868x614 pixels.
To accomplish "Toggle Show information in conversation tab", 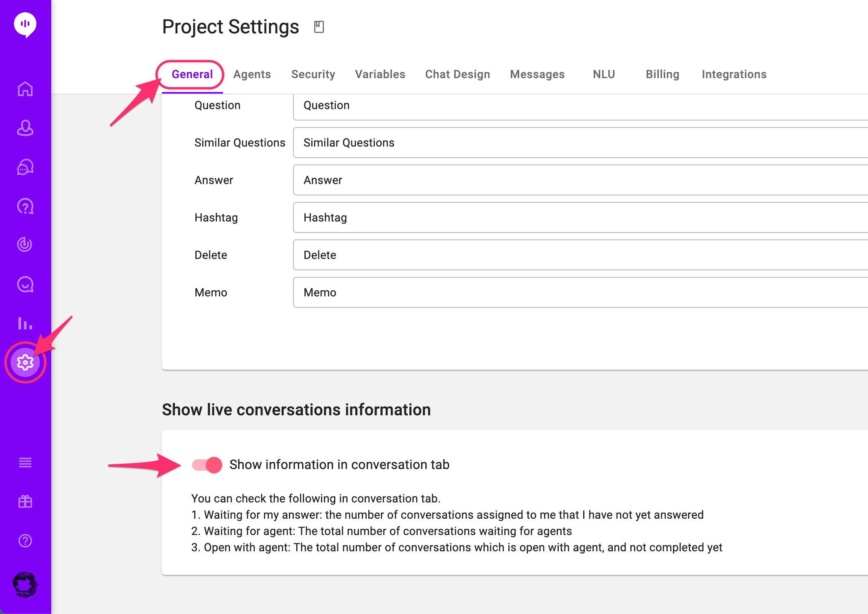I will coord(207,465).
